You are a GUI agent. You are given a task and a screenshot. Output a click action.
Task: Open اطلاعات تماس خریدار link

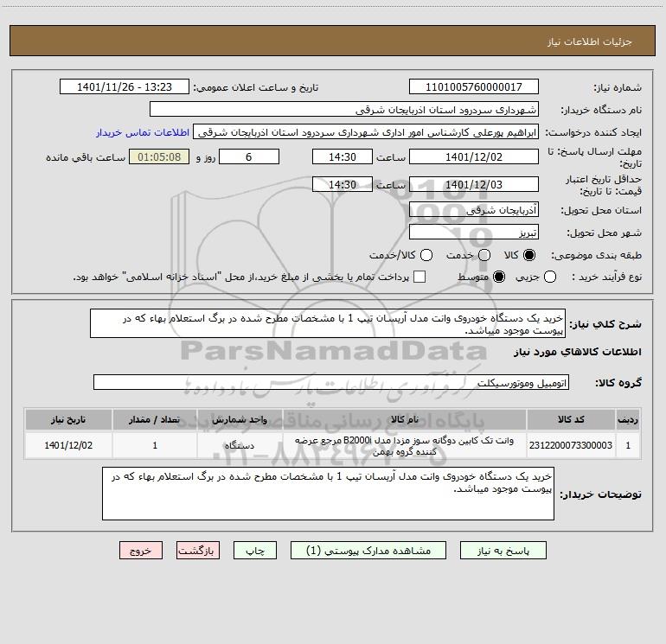tap(143, 132)
